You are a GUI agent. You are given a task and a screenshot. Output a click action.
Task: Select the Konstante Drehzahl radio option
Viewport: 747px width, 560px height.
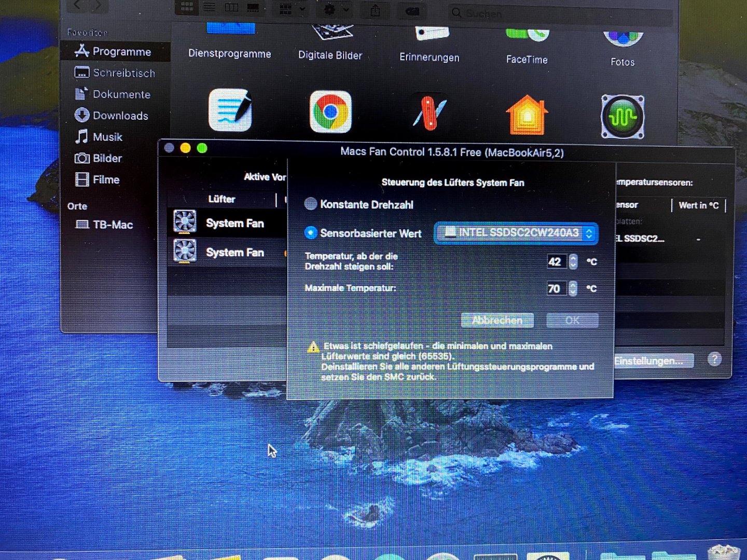311,204
